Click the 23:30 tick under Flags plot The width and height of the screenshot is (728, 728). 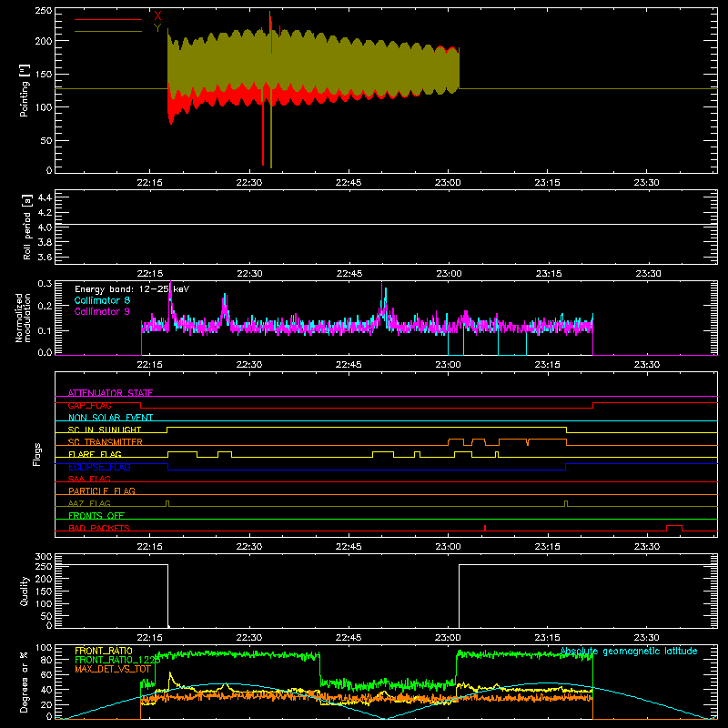[x=646, y=547]
